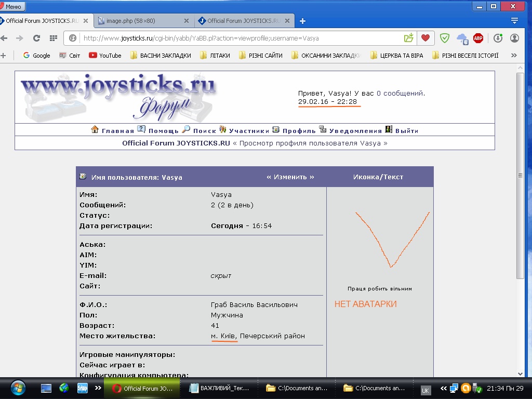The width and height of the screenshot is (532, 399).
Task: Open the user account icon
Action: click(514, 38)
